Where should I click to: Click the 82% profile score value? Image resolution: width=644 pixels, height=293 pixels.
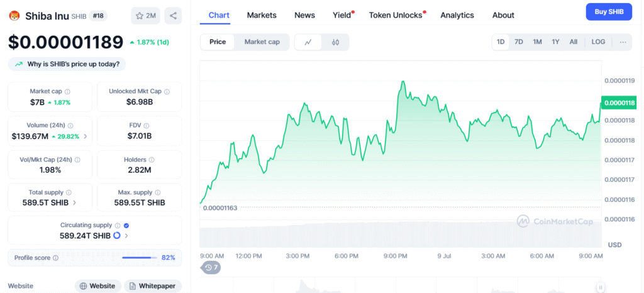(x=169, y=258)
